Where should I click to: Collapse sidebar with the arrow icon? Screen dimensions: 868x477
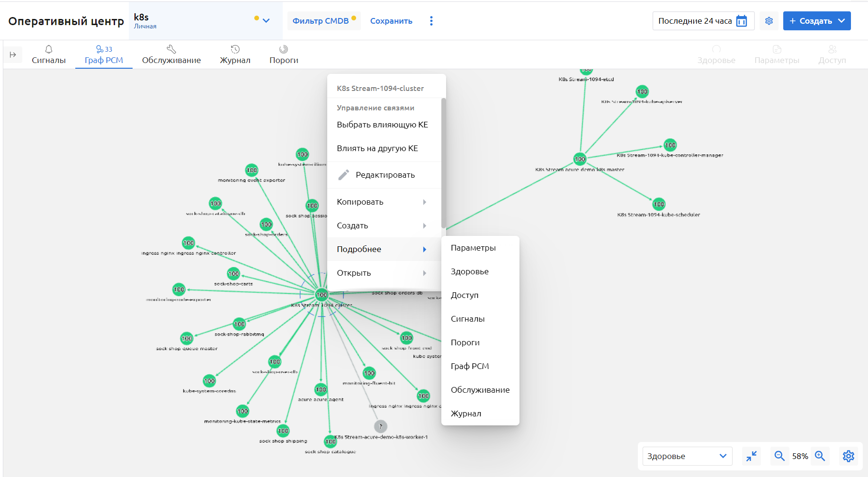pyautogui.click(x=13, y=55)
